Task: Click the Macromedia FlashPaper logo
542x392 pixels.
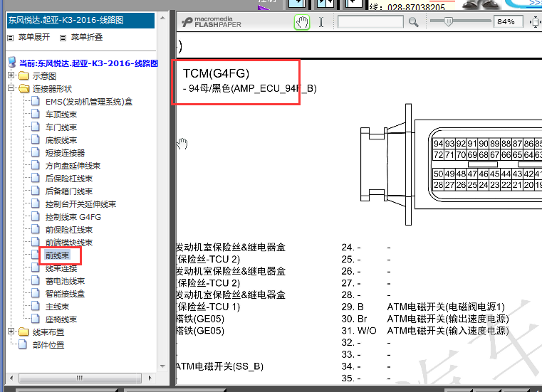Action: pyautogui.click(x=212, y=22)
